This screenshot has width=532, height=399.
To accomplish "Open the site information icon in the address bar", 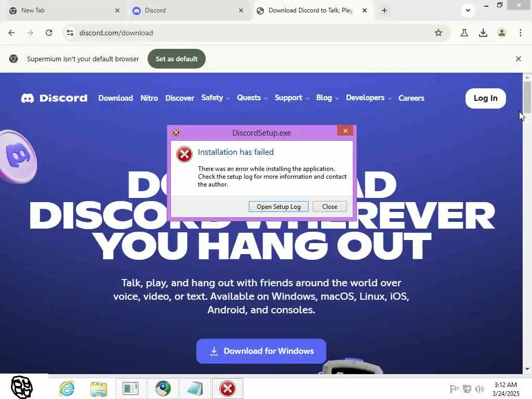I will coord(70,33).
